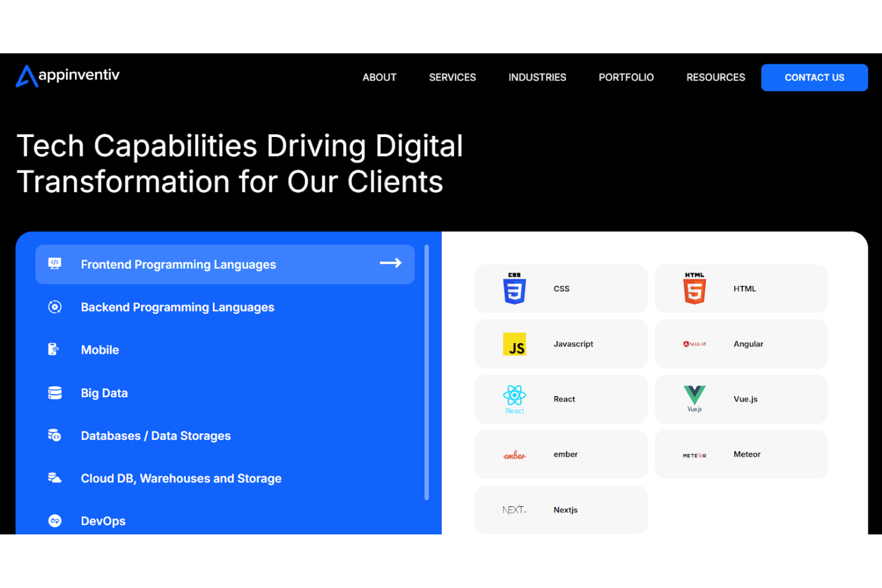Click the Next.js logo icon

[x=514, y=510]
